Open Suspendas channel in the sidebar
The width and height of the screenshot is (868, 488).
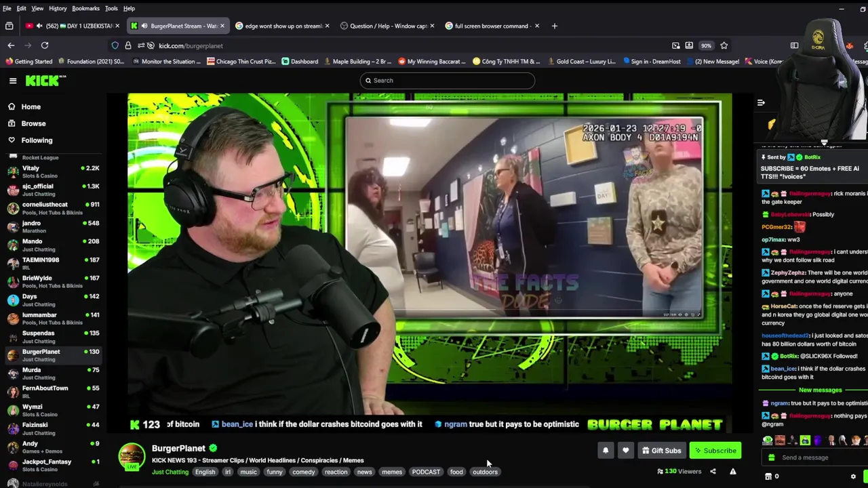point(52,337)
